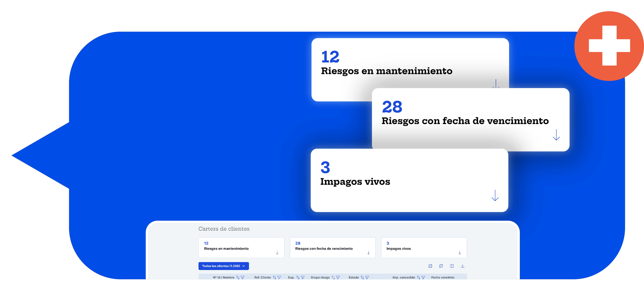644x285 pixels.
Task: Save the current table view
Action: point(431,266)
